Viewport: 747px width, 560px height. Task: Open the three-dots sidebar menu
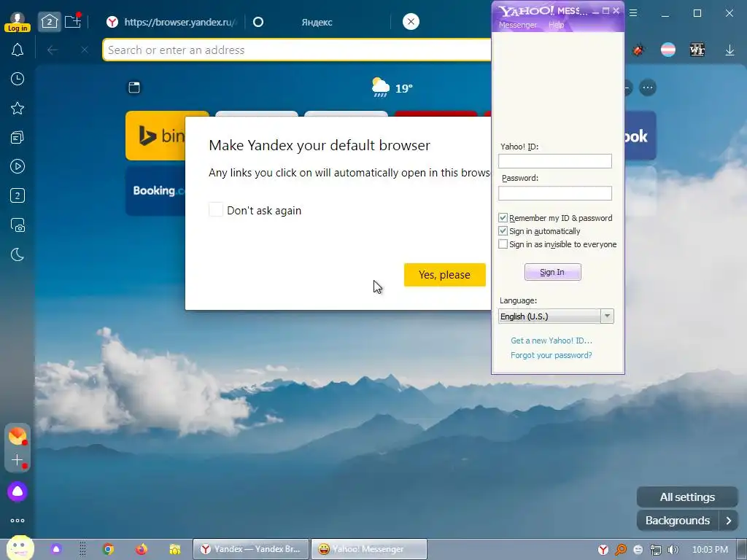click(x=18, y=521)
